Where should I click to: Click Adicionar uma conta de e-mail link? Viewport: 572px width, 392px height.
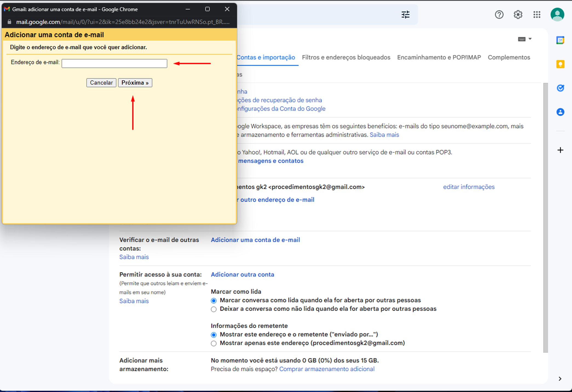point(255,240)
